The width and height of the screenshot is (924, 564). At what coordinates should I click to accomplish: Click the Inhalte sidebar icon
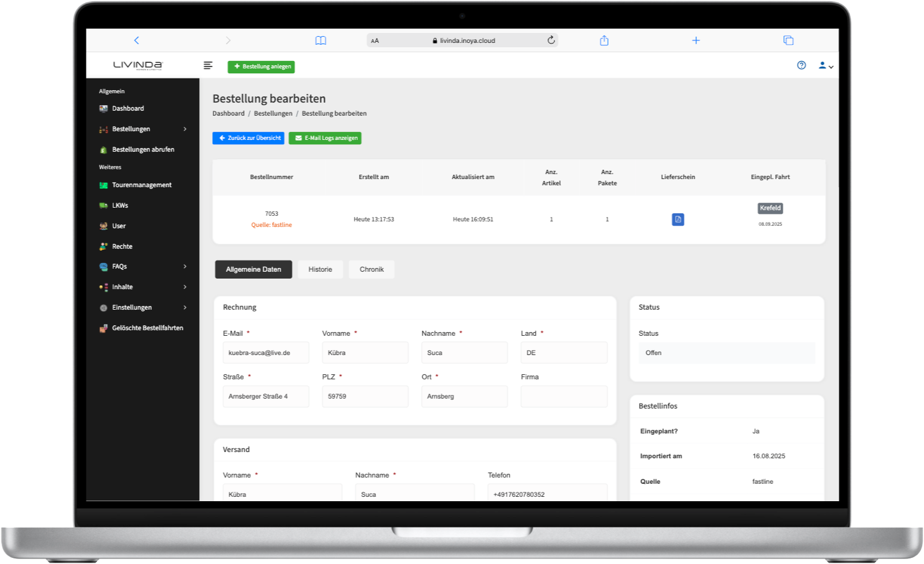click(x=103, y=287)
